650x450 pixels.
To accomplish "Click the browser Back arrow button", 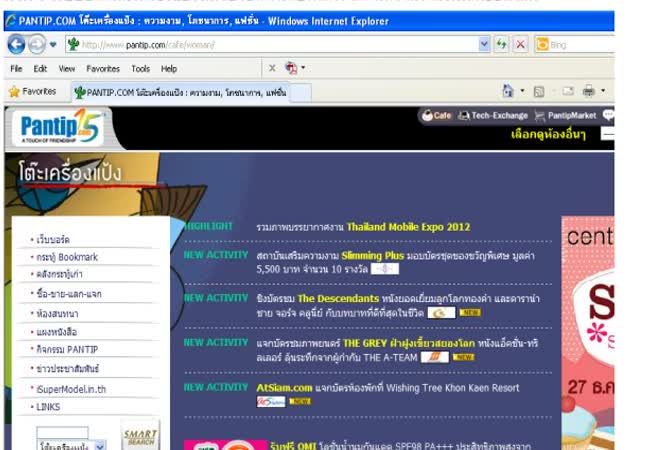I will tap(16, 44).
